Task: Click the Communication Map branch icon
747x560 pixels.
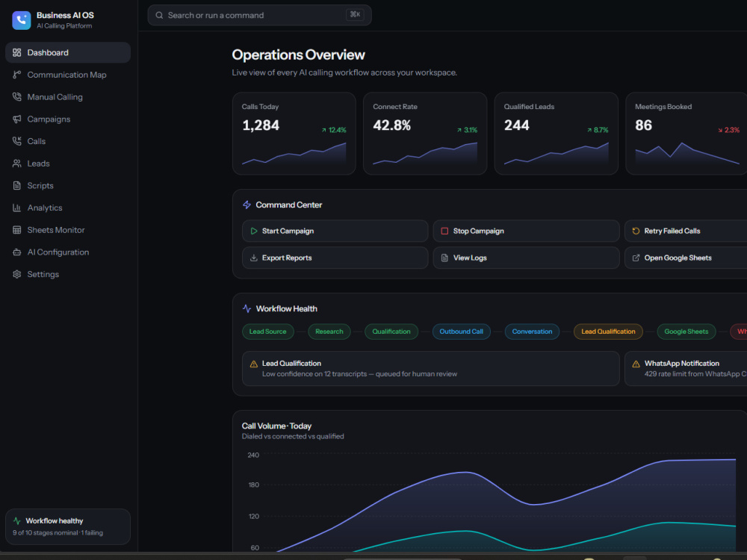Action: click(16, 75)
